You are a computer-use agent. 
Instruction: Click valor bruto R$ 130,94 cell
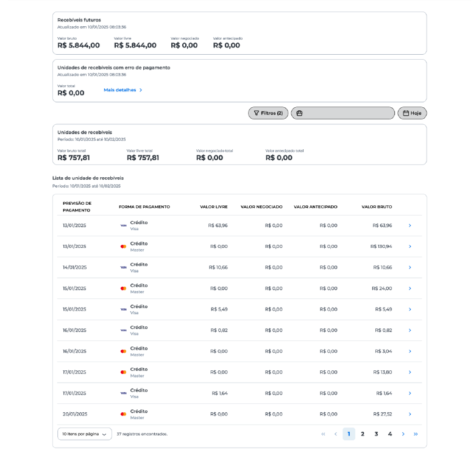381,247
